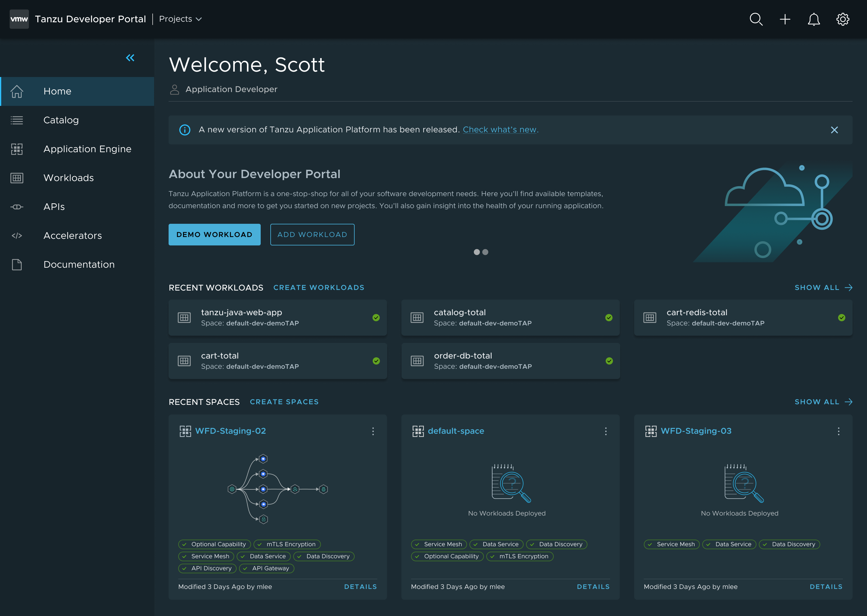Viewport: 867px width, 616px height.
Task: Open Documentation in sidebar
Action: coord(79,264)
